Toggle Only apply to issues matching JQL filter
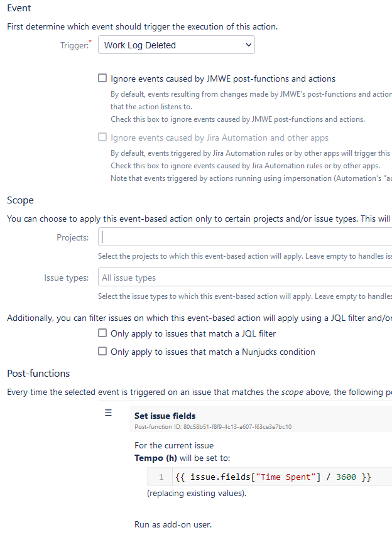The image size is (392, 535). point(102,333)
